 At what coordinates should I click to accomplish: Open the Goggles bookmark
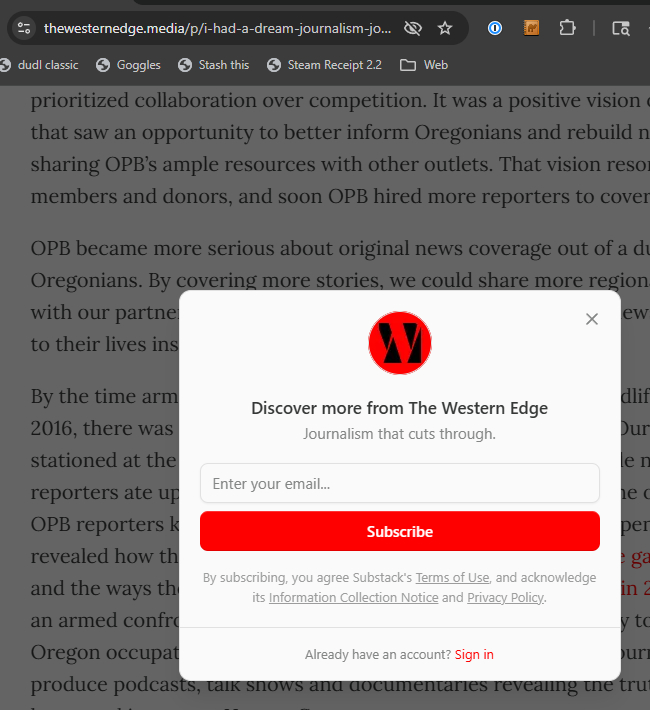pos(128,65)
